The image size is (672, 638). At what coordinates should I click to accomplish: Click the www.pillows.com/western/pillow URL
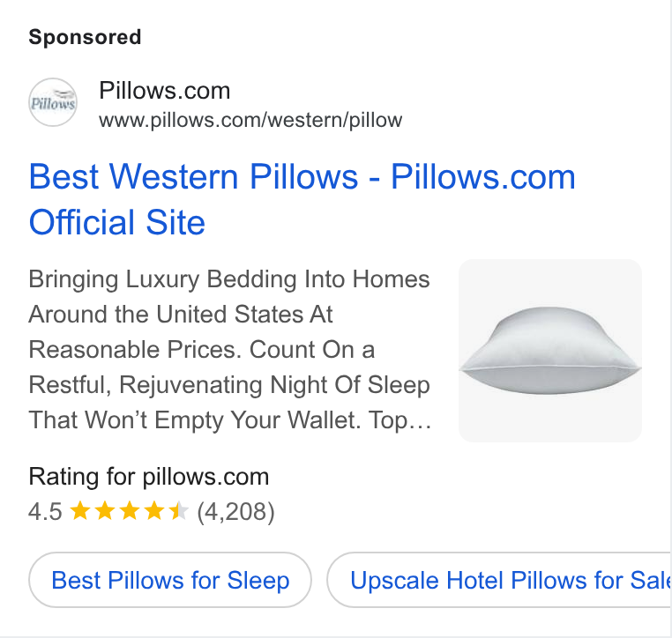[x=250, y=120]
